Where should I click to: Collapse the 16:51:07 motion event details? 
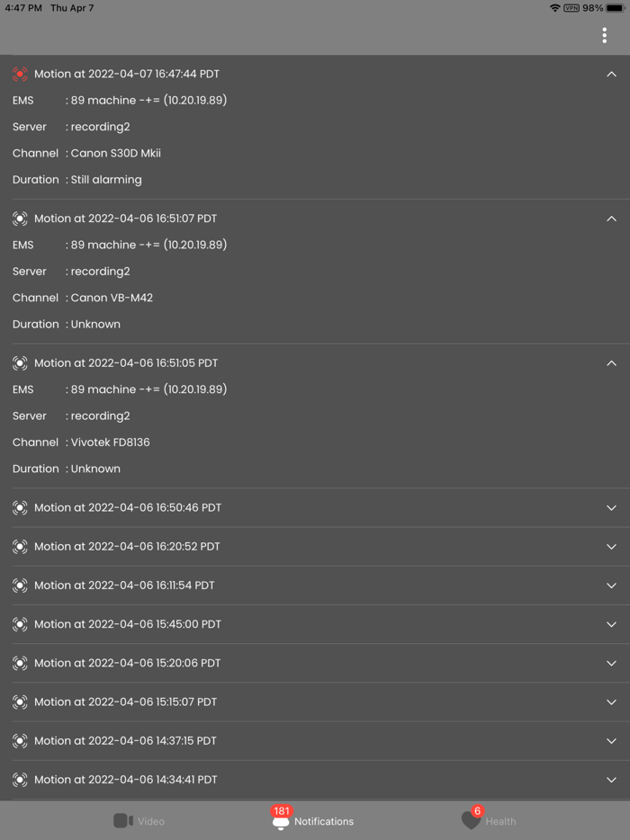611,219
